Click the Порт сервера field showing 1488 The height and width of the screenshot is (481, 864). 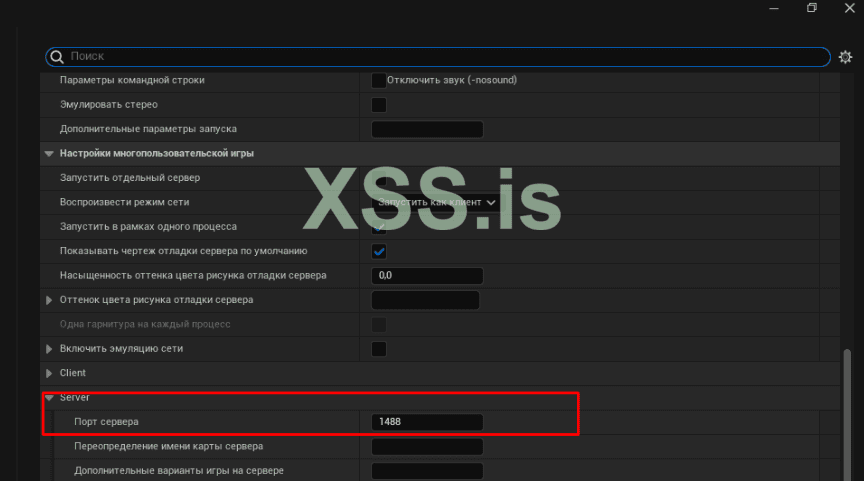[x=427, y=422]
